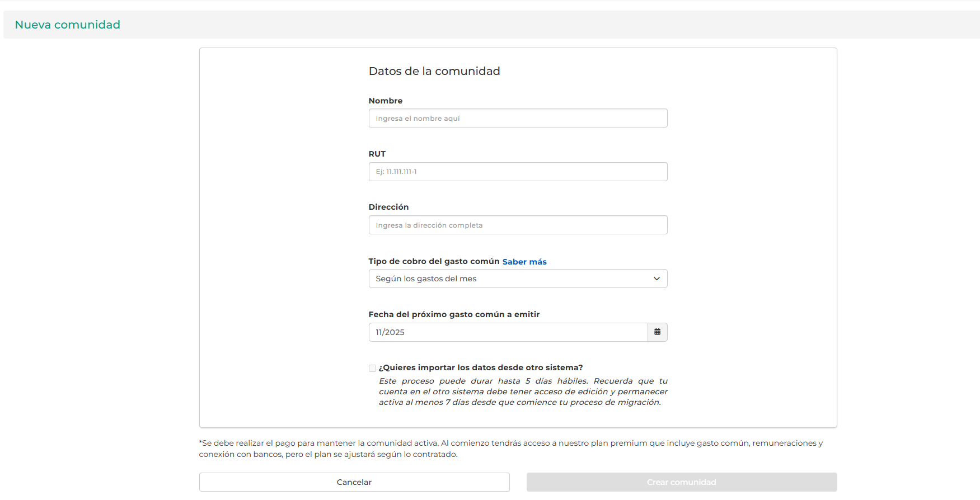This screenshot has width=980, height=500.
Task: Click the 'Dirección' field label
Action: click(388, 207)
